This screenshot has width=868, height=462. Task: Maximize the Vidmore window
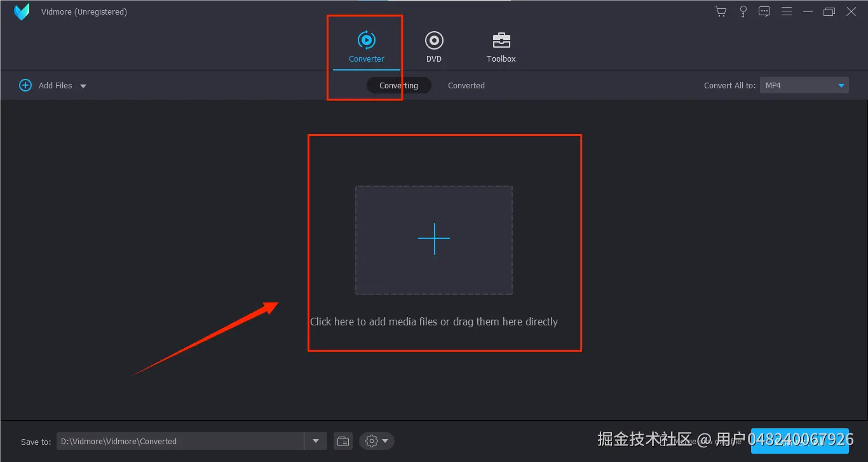point(829,11)
